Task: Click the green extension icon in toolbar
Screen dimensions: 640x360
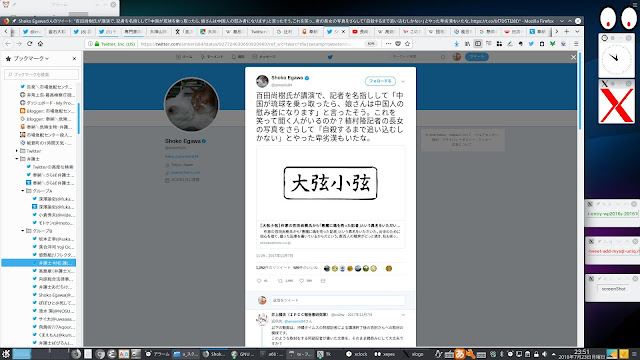Action: click(552, 44)
